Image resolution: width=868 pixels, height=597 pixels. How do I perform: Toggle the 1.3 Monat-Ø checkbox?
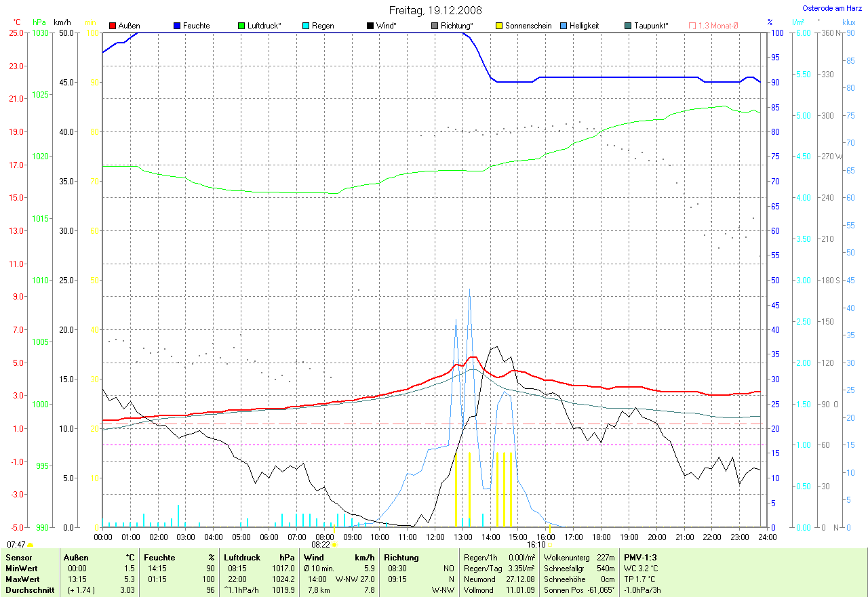pyautogui.click(x=692, y=26)
